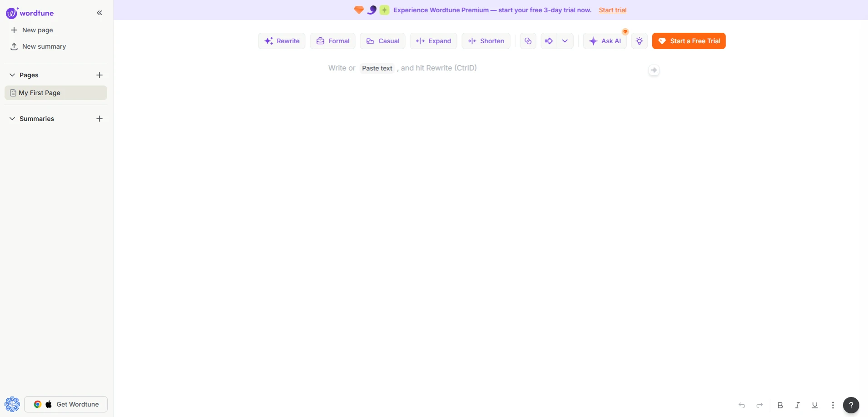This screenshot has width=868, height=417.
Task: Redo the last action
Action: click(759, 405)
